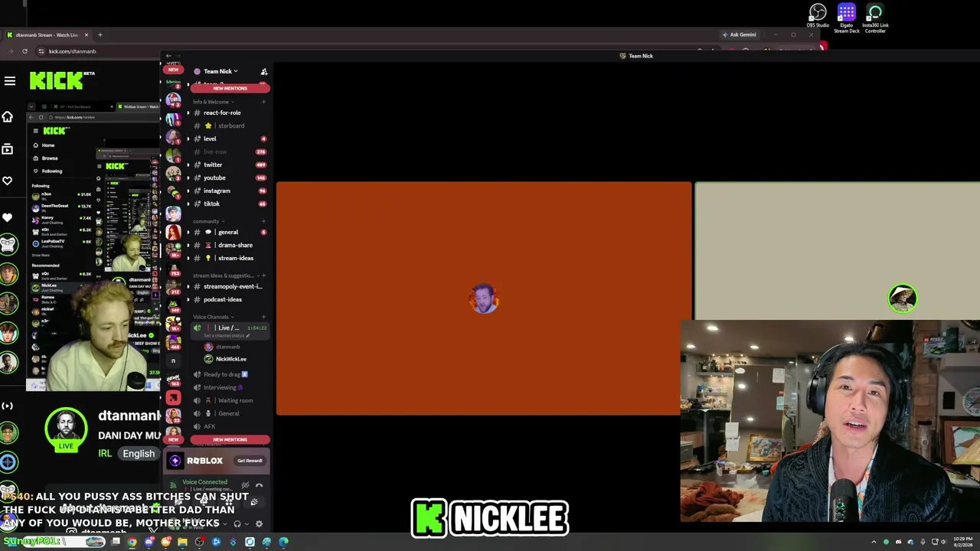Click dtanmanb LIVE avatar on Kick
Image resolution: width=980 pixels, height=551 pixels.
[66, 429]
